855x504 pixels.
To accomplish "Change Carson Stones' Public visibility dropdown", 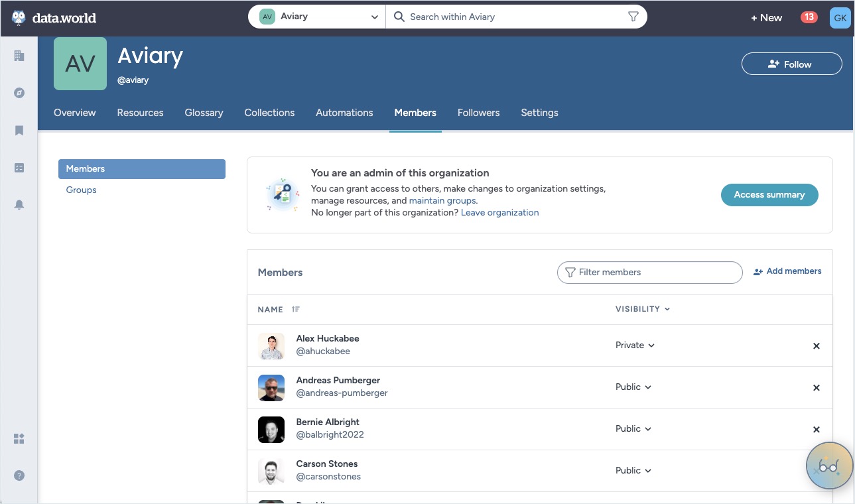I will [633, 470].
